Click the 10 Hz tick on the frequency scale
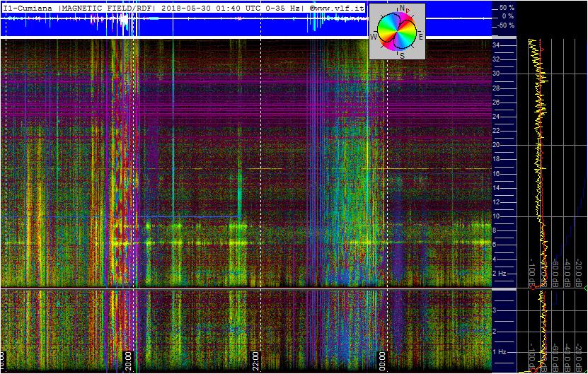The height and width of the screenshot is (374, 588). 496,216
